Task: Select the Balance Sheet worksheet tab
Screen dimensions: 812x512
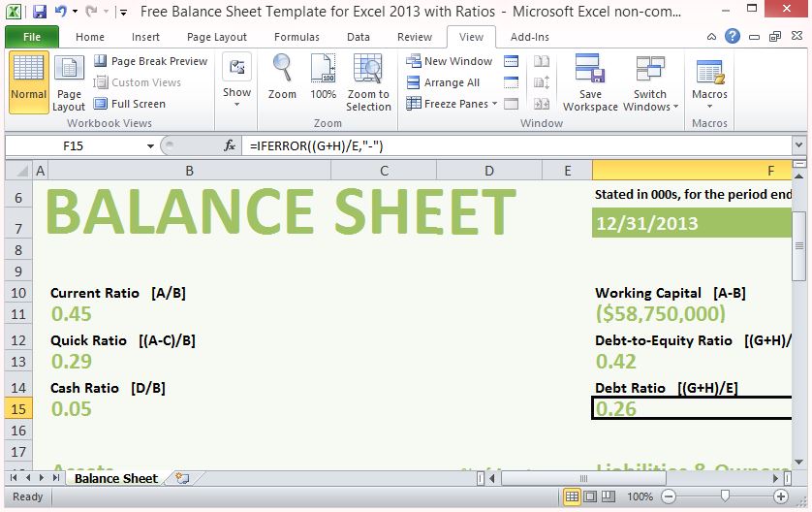Action: tap(115, 478)
